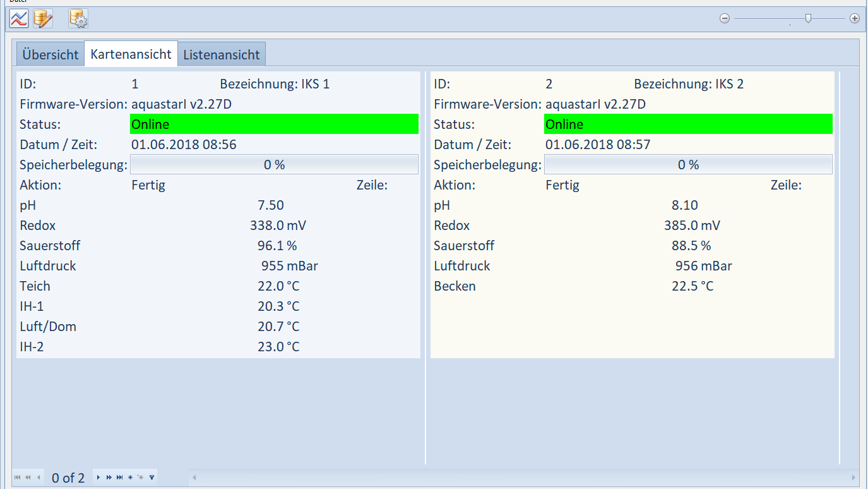The image size is (868, 489).
Task: Click IKS 1 Speicherbelegung progress bar
Action: click(x=274, y=164)
